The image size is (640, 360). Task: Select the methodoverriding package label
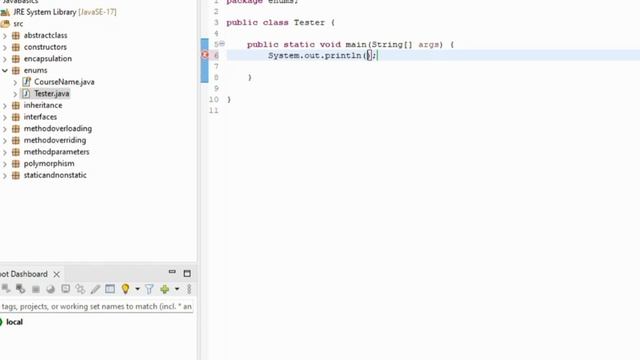55,140
